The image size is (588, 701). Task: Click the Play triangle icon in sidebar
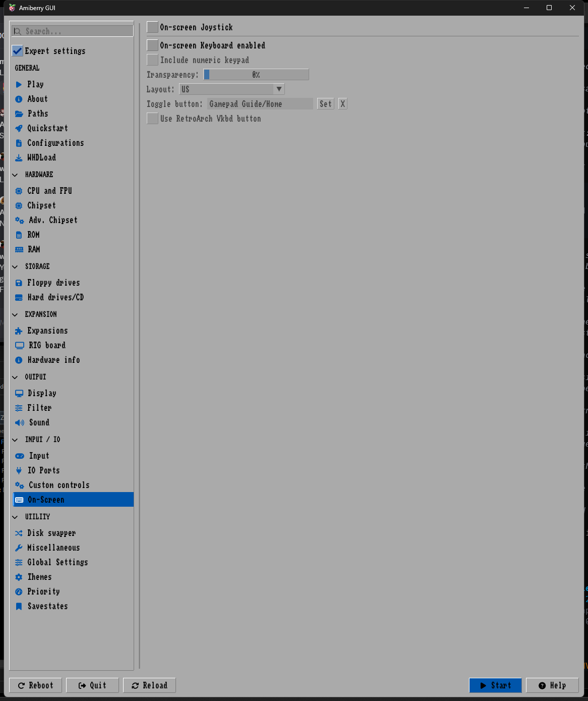click(19, 85)
